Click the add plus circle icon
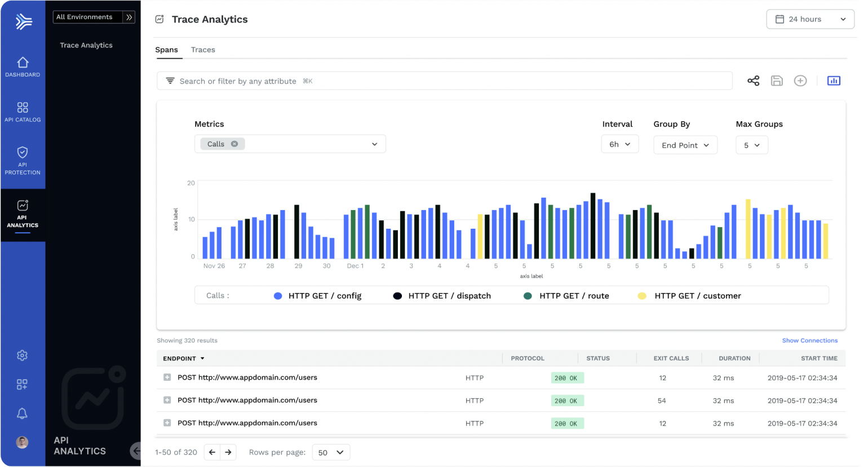 pos(800,81)
